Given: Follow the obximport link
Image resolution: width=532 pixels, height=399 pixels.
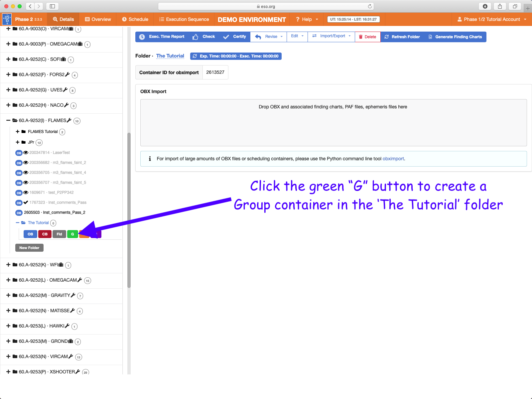Looking at the screenshot, I should pyautogui.click(x=393, y=159).
